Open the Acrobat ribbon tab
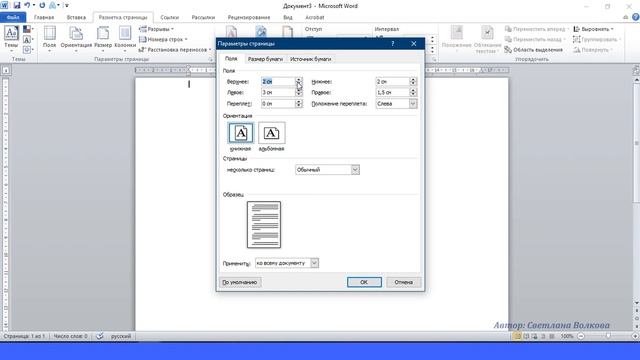Image resolution: width=640 pixels, height=360 pixels. pyautogui.click(x=315, y=18)
